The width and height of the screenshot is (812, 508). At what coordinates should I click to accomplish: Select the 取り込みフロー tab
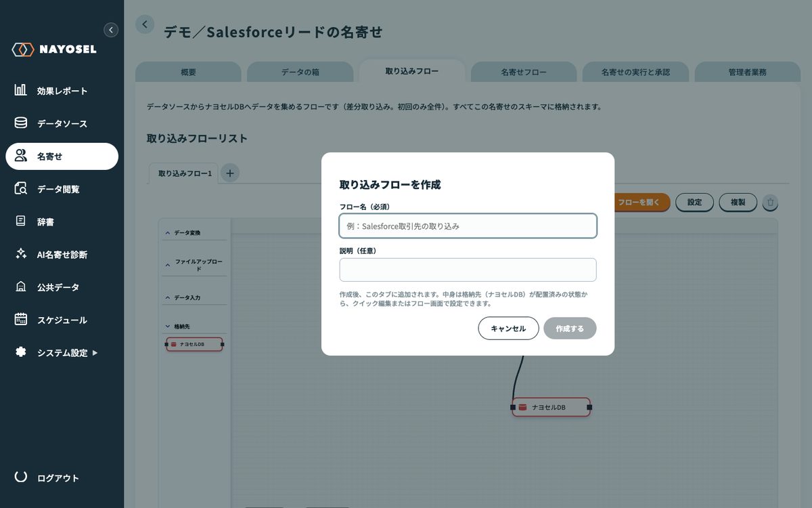coord(412,71)
